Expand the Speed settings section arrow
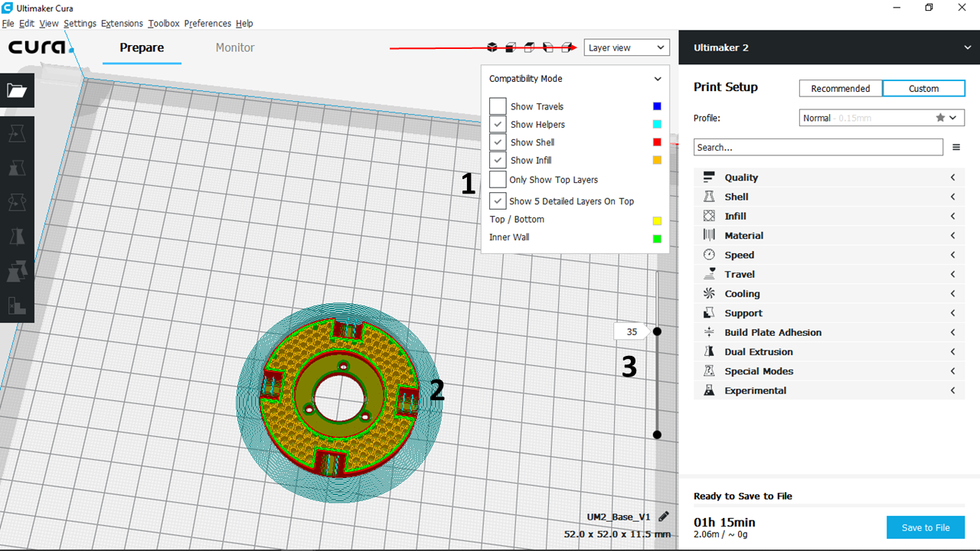 point(953,255)
